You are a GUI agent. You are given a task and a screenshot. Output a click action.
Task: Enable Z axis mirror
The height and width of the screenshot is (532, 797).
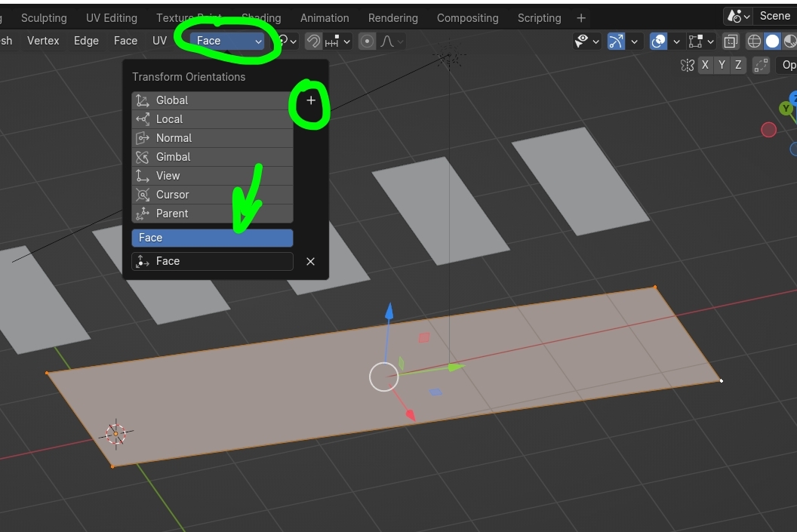pos(738,65)
